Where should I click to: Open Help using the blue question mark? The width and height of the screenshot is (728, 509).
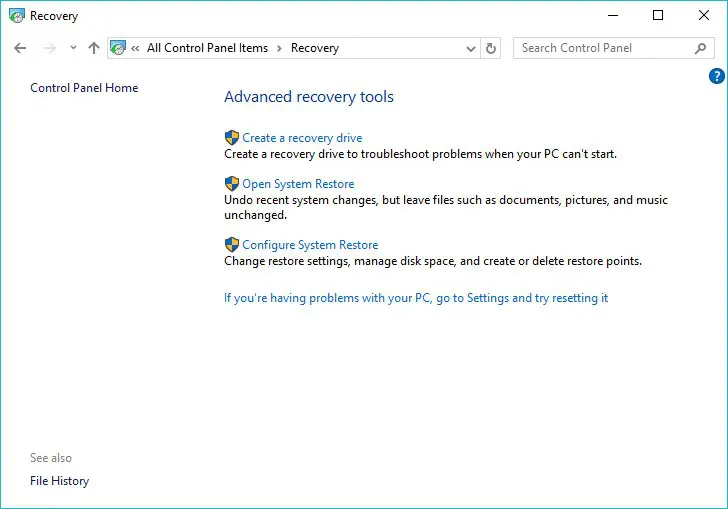[x=716, y=76]
